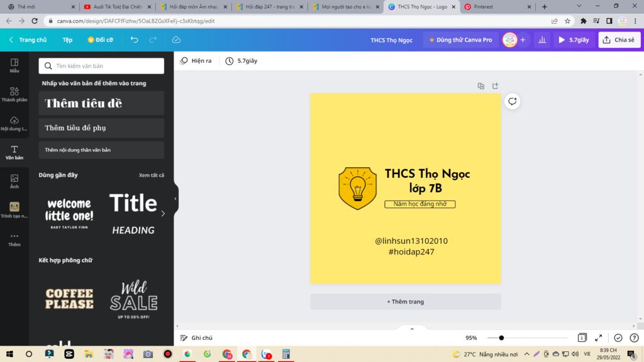Open the insights chart icon

tap(542, 40)
